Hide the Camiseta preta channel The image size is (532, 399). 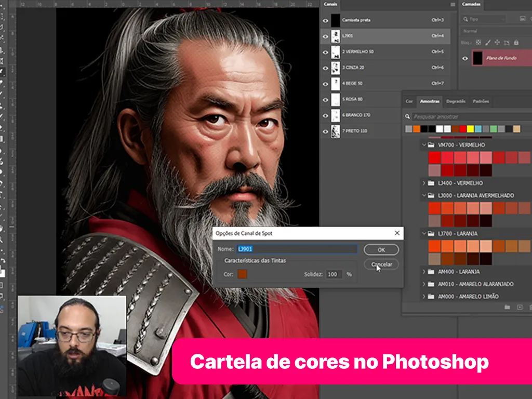[x=325, y=20]
